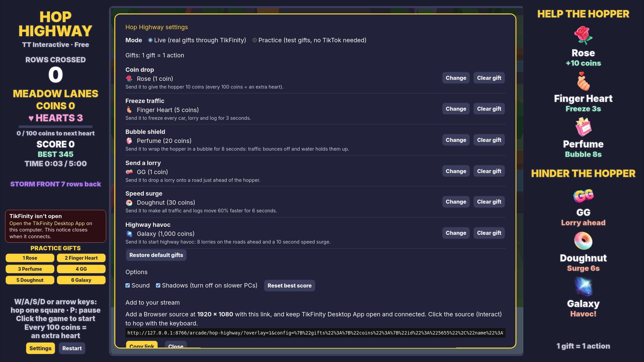644x362 pixels.
Task: Click the browser source URL field
Action: coord(315,333)
